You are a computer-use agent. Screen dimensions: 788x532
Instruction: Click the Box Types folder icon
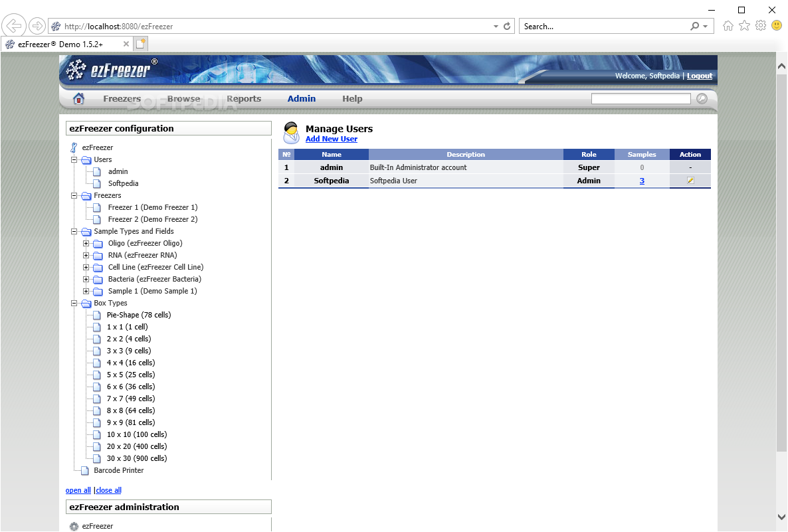(x=86, y=304)
